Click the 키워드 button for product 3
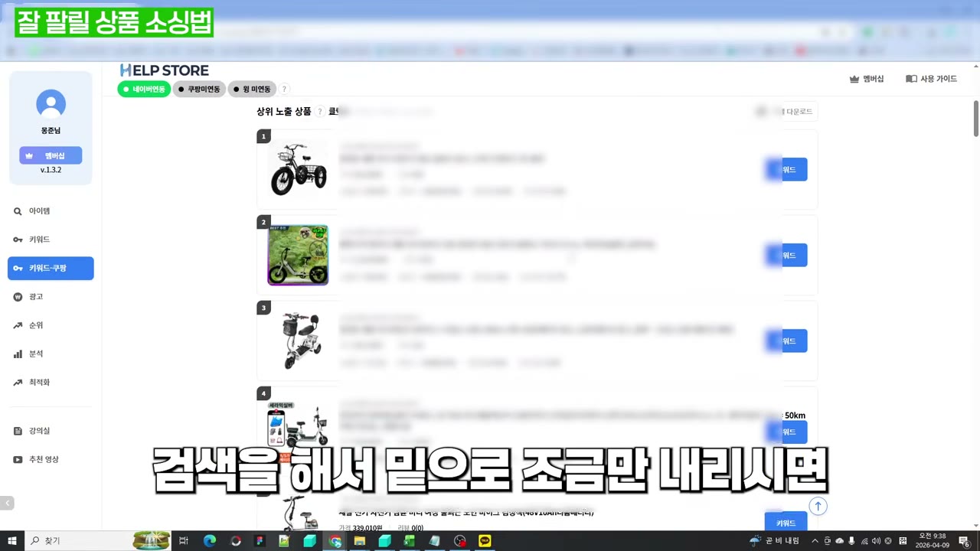The image size is (980, 551). [x=786, y=341]
